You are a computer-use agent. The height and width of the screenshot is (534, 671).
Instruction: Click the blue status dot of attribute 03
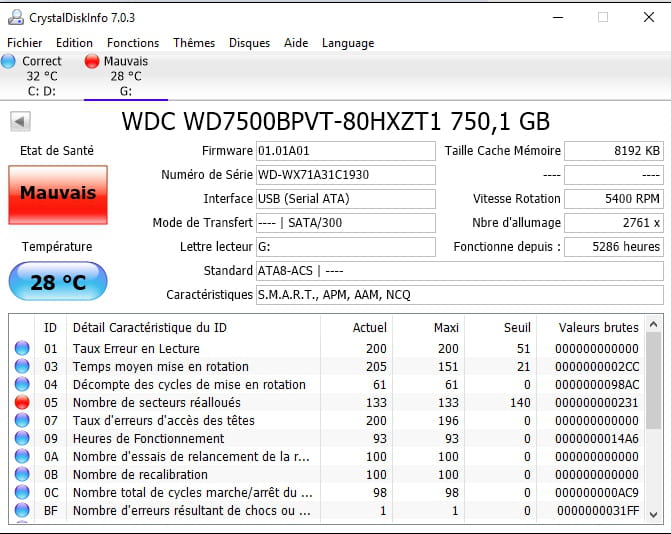click(x=22, y=366)
